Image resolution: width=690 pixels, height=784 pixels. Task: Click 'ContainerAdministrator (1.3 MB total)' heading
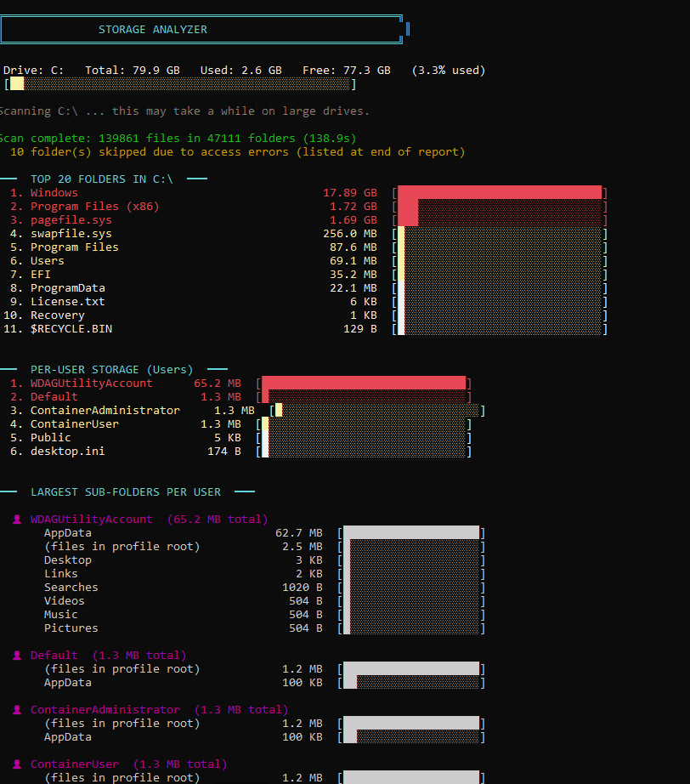click(x=160, y=709)
